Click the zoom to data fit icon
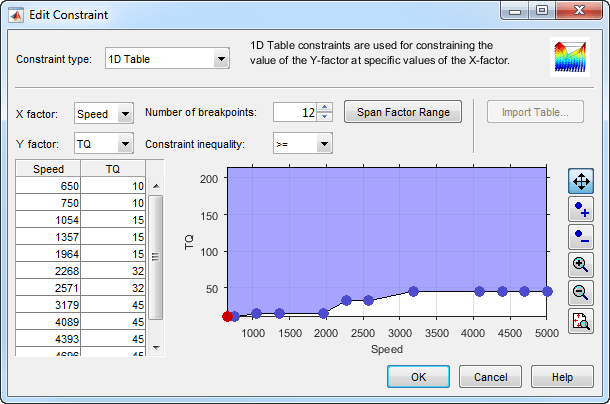610x404 pixels. (x=581, y=321)
